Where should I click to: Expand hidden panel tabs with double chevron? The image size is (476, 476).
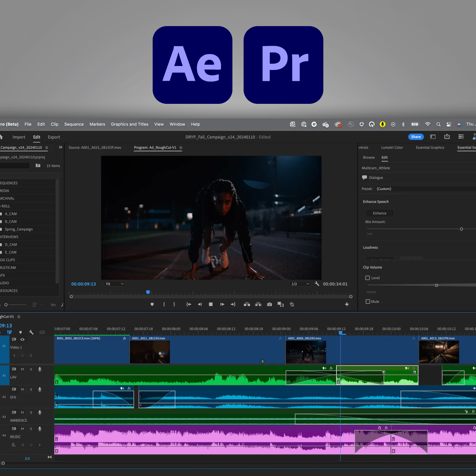pyautogui.click(x=61, y=147)
